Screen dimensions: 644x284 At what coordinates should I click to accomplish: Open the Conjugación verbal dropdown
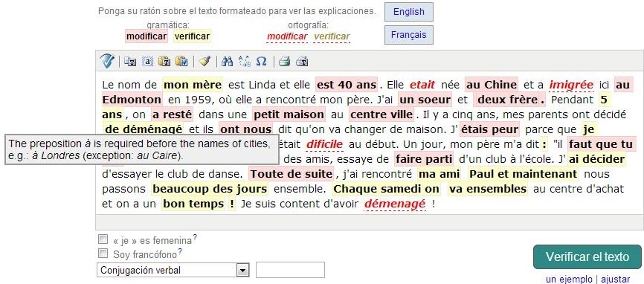(x=173, y=270)
